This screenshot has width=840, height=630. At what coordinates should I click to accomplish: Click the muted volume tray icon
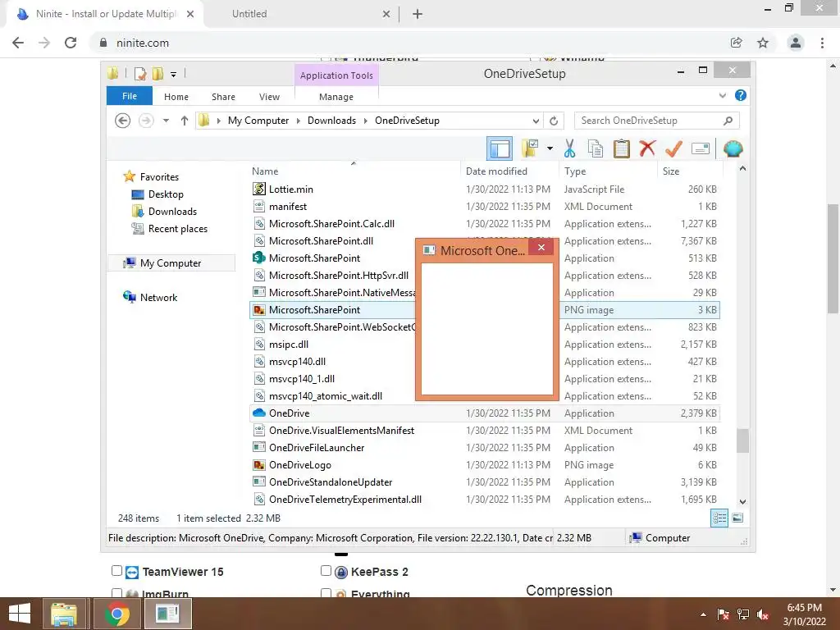pyautogui.click(x=763, y=614)
